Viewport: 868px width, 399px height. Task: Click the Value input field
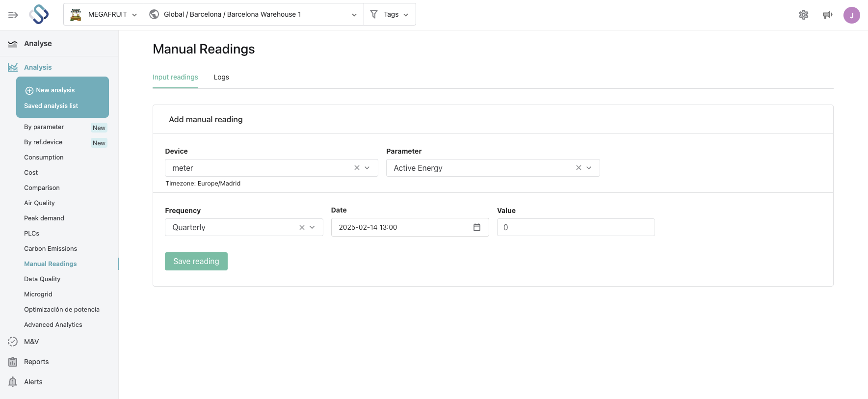pyautogui.click(x=576, y=227)
